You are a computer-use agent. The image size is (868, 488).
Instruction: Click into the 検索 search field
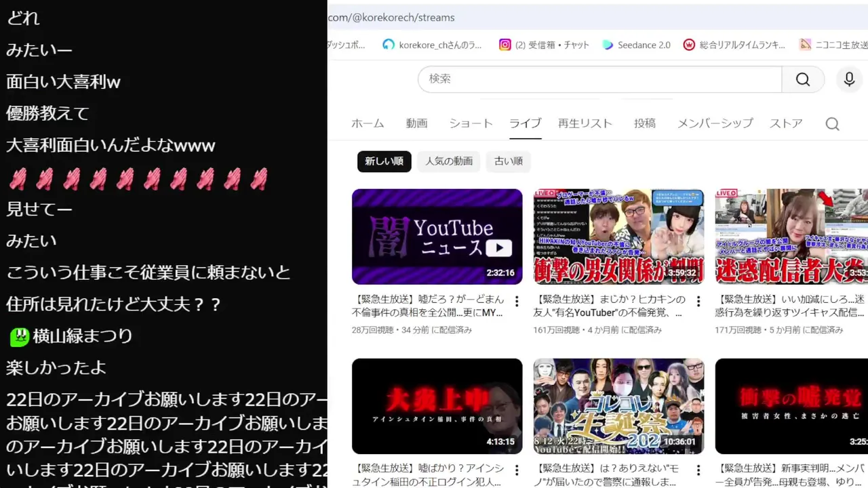[x=599, y=79]
